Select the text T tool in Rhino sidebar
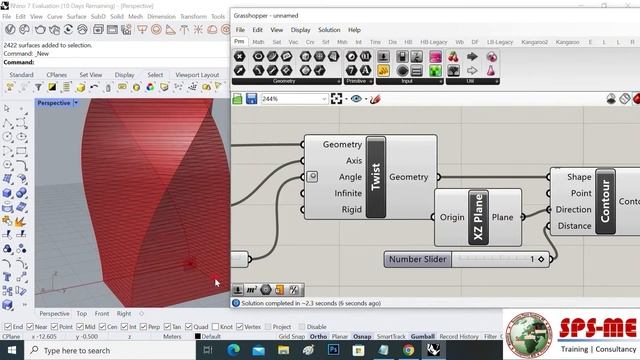Viewport: 640px width, 360px height. coord(7,277)
